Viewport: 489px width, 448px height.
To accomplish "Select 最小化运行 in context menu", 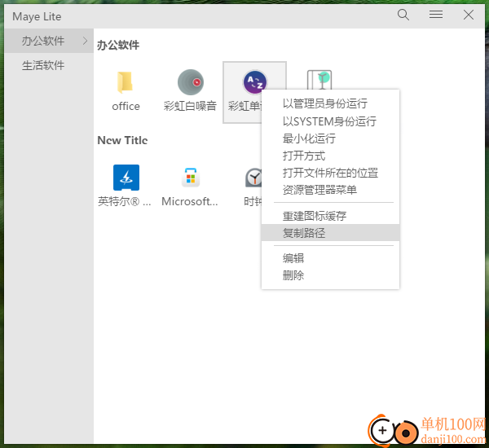I will tap(330, 138).
